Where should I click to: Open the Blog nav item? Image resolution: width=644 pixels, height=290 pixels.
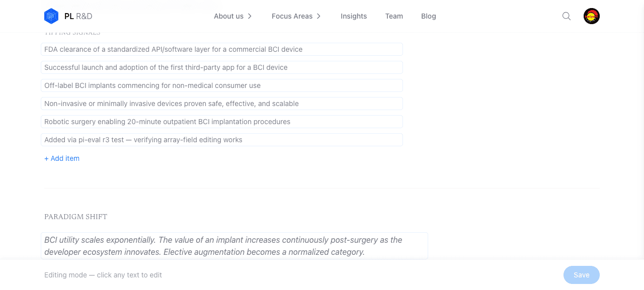429,16
